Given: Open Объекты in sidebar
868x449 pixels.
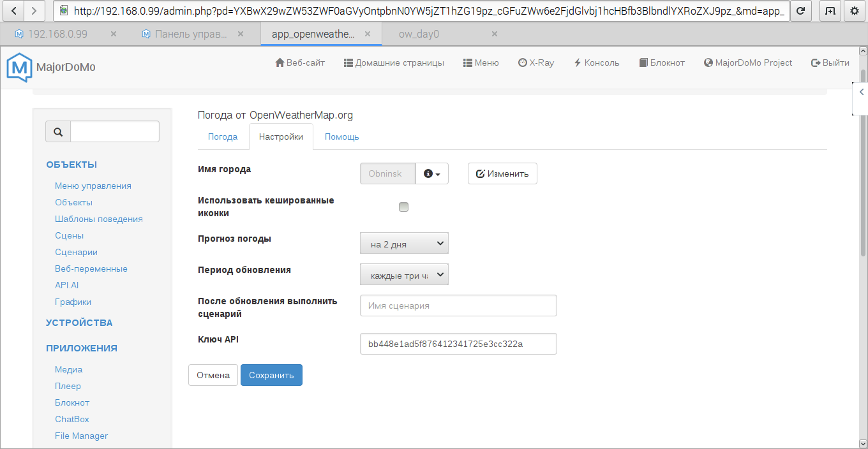Looking at the screenshot, I should point(73,202).
